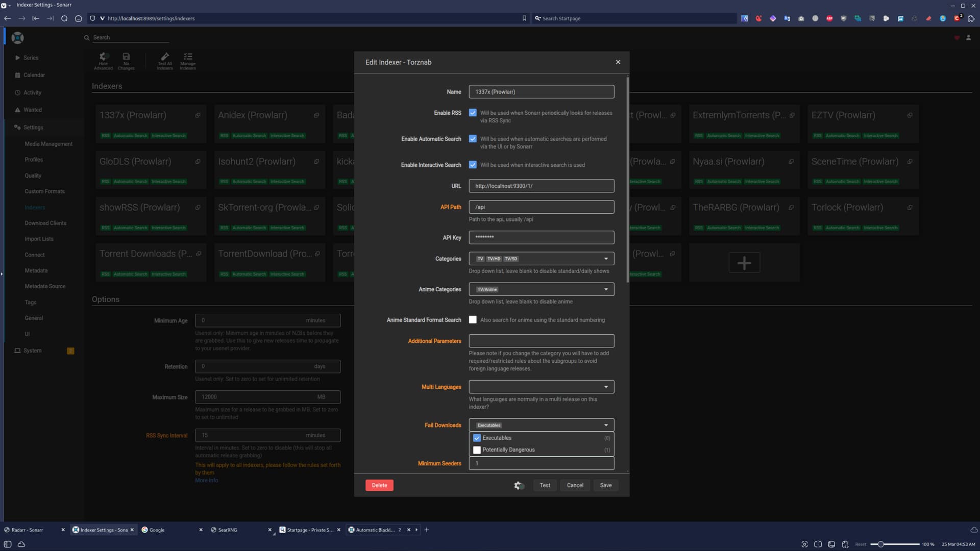Uncheck the Enable RSS checkbox
Screen dimensions: 980x551
click(473, 113)
